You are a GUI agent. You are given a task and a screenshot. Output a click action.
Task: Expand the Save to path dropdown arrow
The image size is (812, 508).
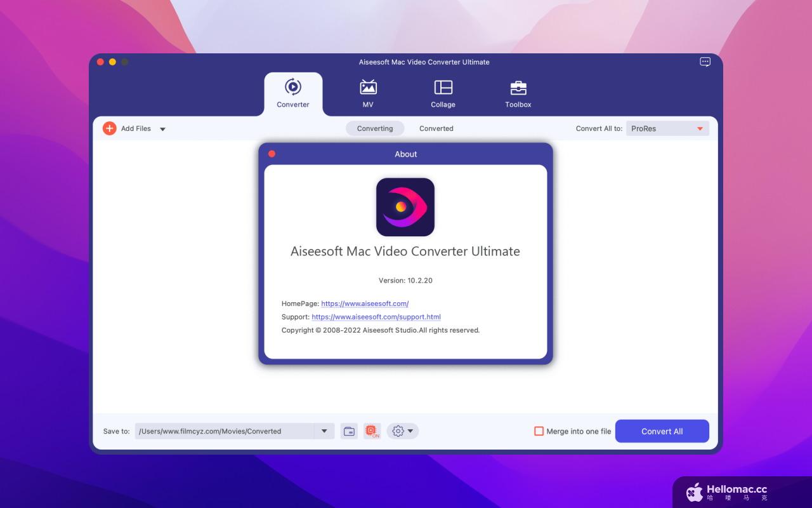tap(324, 431)
